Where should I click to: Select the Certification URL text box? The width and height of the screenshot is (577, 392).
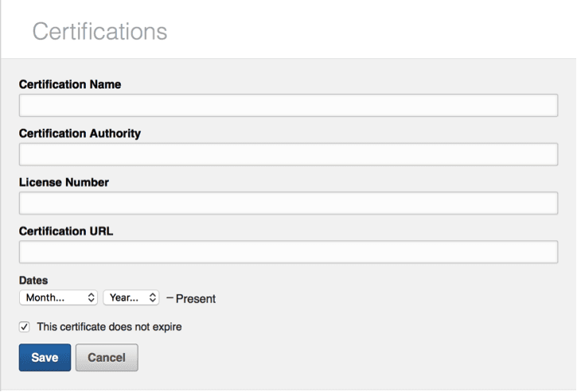(x=288, y=252)
